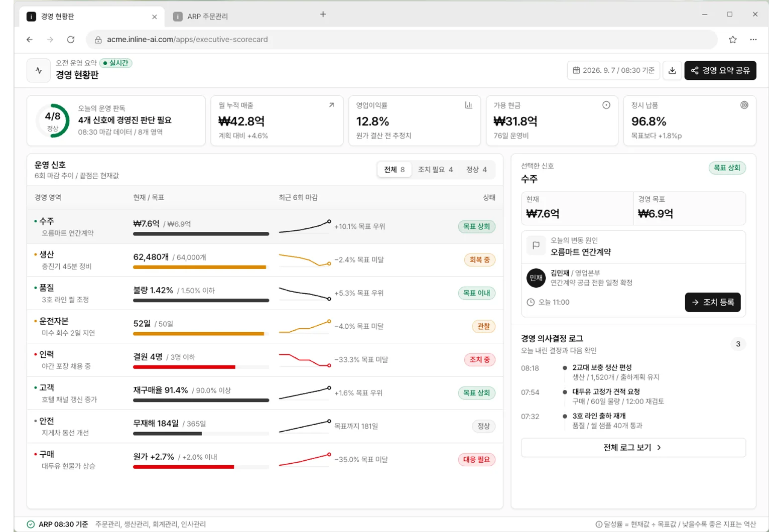Click the circle icon on 가용 현금 card
The width and height of the screenshot is (783, 532).
click(606, 105)
